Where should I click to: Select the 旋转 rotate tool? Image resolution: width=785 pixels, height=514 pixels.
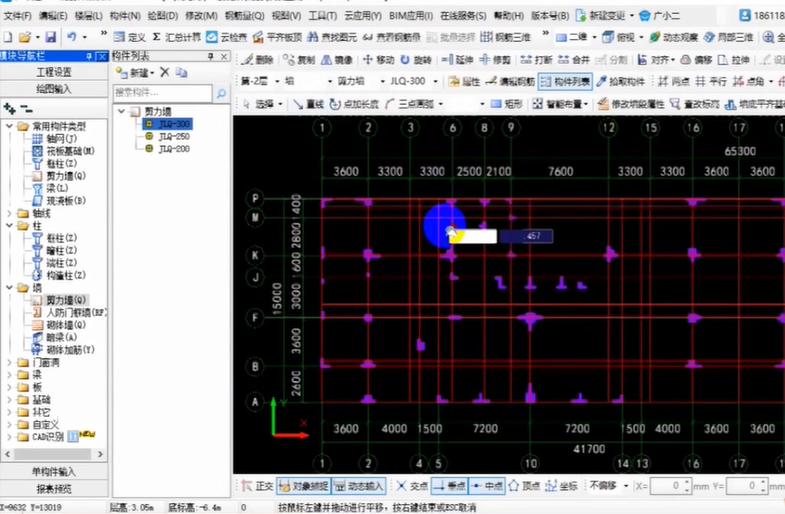click(416, 60)
